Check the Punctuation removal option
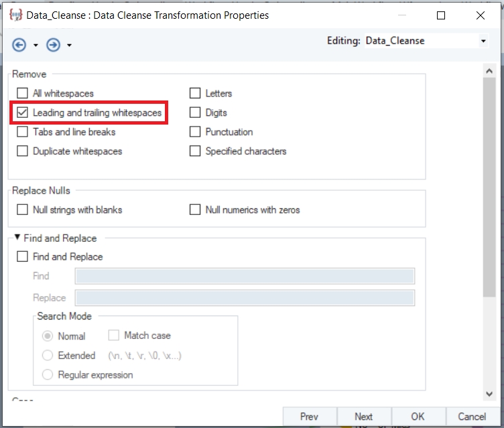This screenshot has height=428, width=504. [195, 132]
